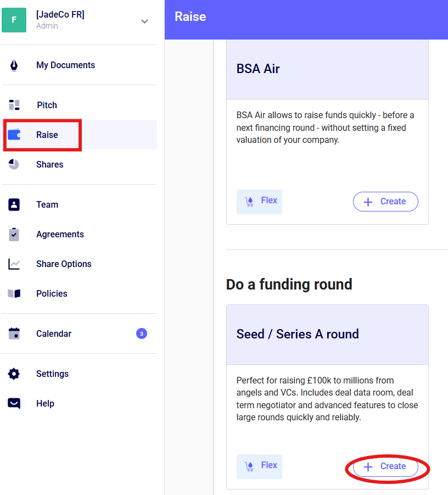Click the Flex badge under BSA Air
448x495 pixels.
point(259,201)
